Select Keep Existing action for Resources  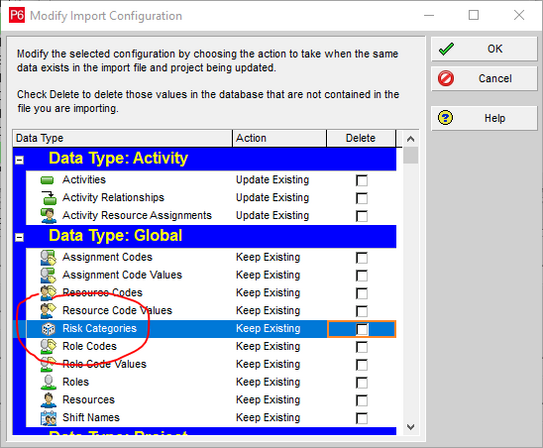tap(268, 400)
